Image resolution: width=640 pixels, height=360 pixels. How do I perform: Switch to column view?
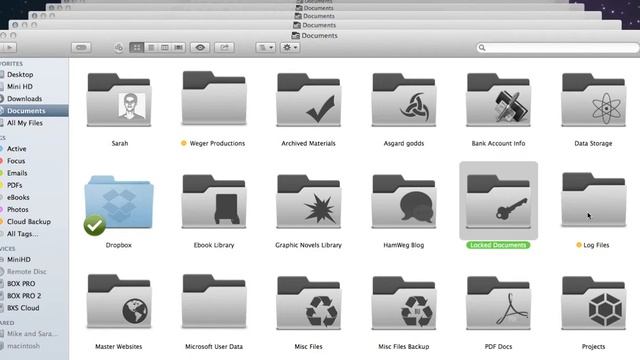click(164, 47)
